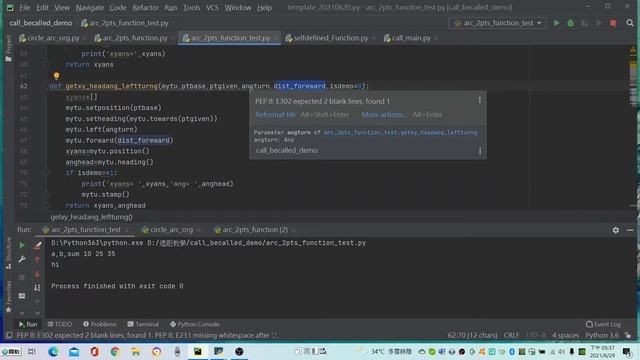This screenshot has height=360, width=640.
Task: Open Microsoft Edge from taskbar
Action: (x=53, y=351)
